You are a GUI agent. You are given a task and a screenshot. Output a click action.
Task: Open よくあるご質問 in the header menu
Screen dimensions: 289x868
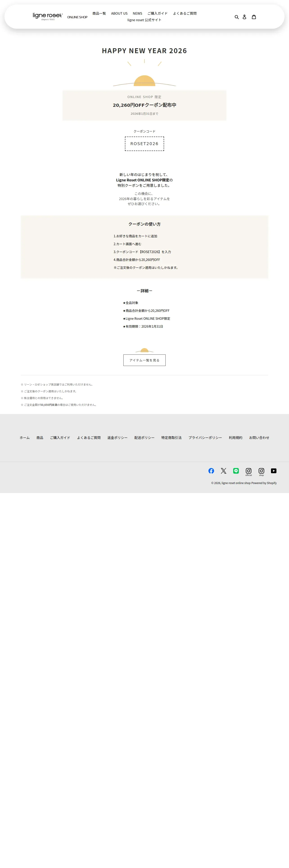tap(185, 14)
